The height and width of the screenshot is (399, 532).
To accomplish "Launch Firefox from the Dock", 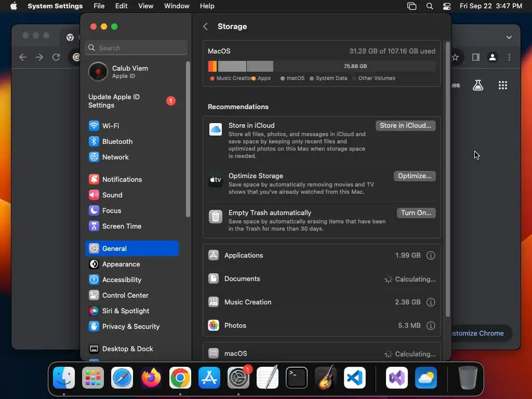I will coord(151,378).
